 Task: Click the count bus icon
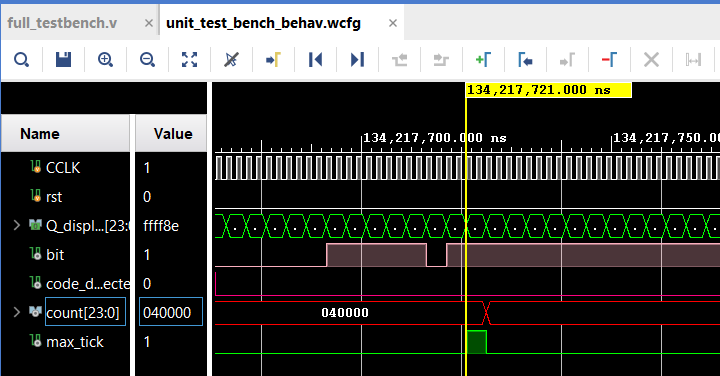click(35, 312)
